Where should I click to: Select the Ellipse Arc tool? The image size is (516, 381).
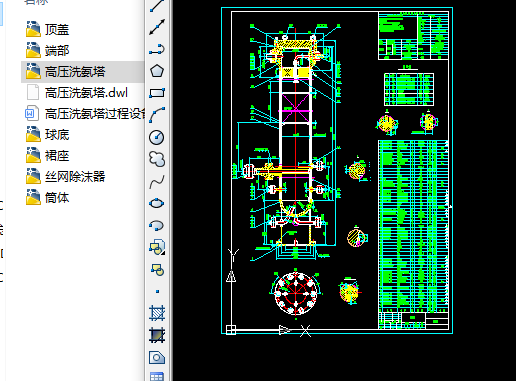tap(157, 225)
